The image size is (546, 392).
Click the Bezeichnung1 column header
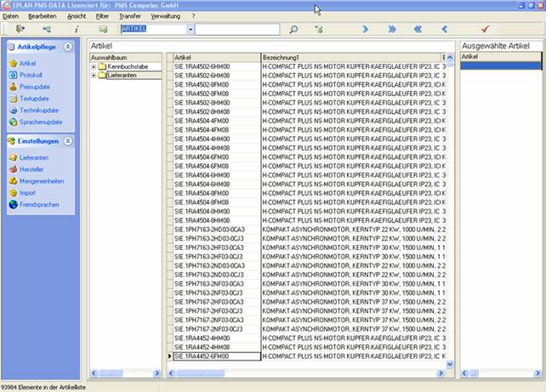pyautogui.click(x=349, y=56)
